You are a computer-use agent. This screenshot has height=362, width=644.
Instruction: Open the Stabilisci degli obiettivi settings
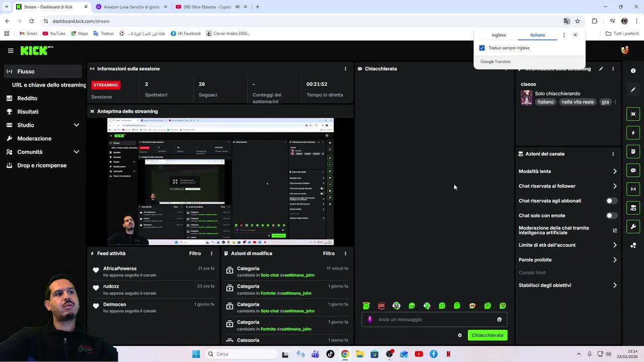pyautogui.click(x=568, y=285)
